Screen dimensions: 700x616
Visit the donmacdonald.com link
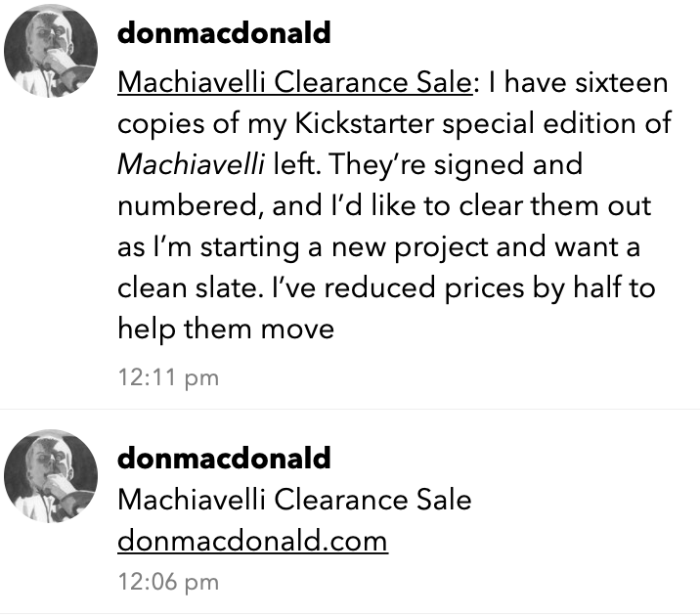(252, 540)
